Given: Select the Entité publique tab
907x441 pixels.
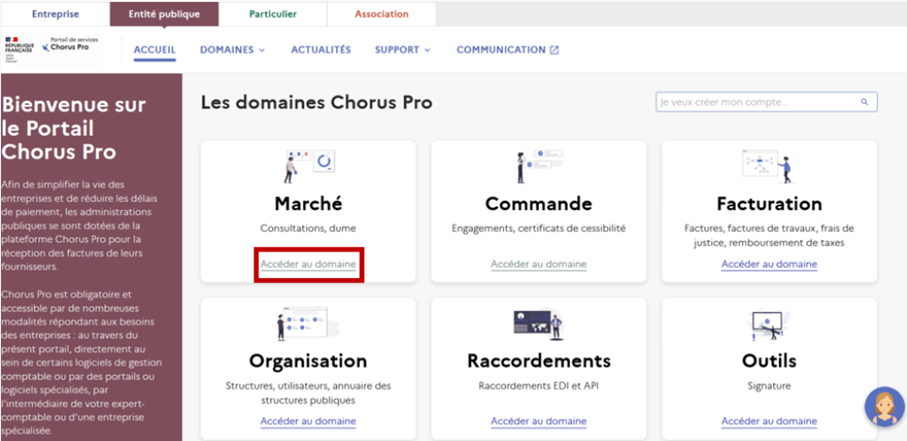Looking at the screenshot, I should [164, 14].
